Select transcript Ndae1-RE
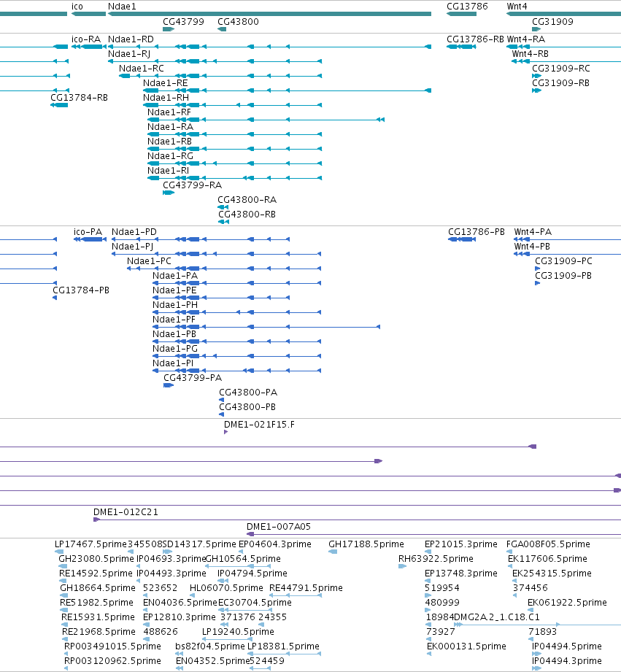The width and height of the screenshot is (621, 672). tap(287, 90)
